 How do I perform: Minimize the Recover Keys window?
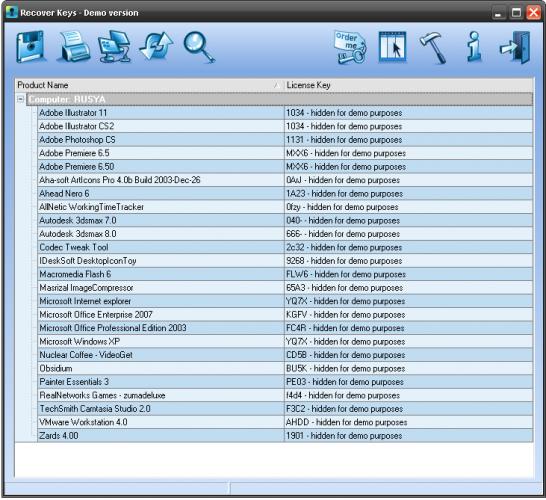pos(499,13)
